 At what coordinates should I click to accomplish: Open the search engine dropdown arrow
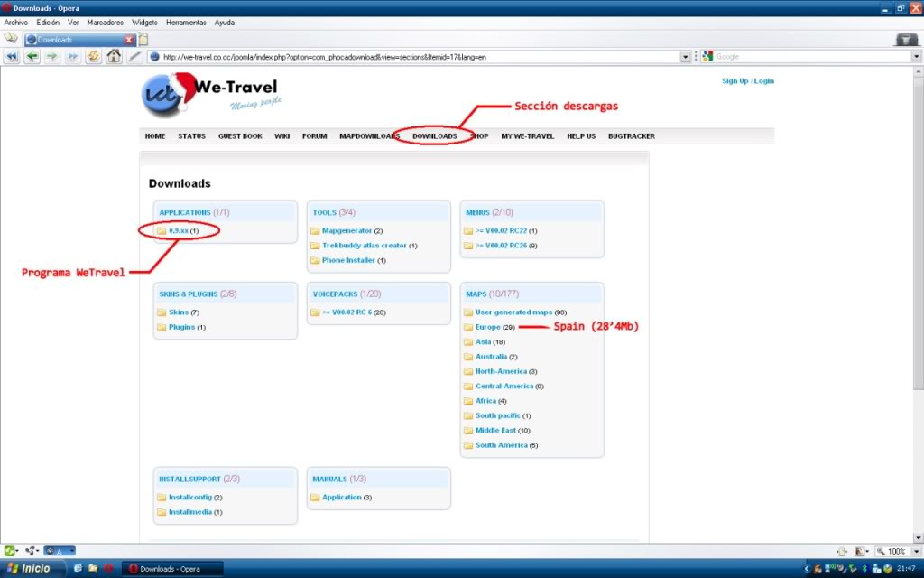pos(917,57)
